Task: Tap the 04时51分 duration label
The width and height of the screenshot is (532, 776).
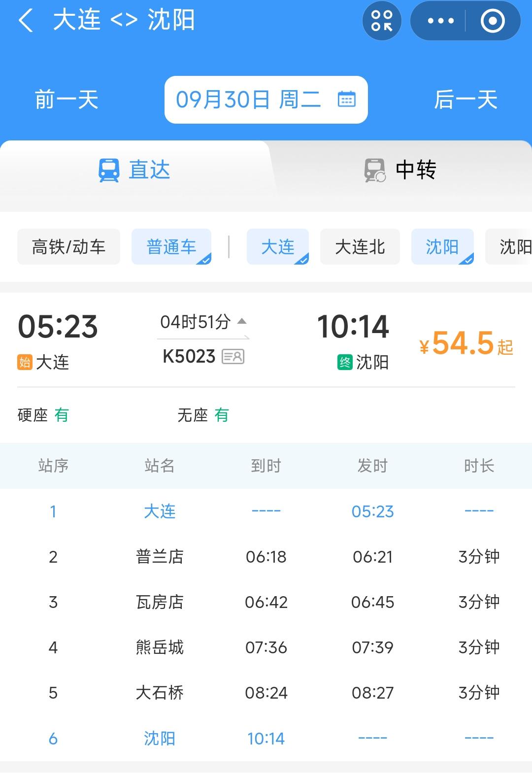Action: [196, 322]
